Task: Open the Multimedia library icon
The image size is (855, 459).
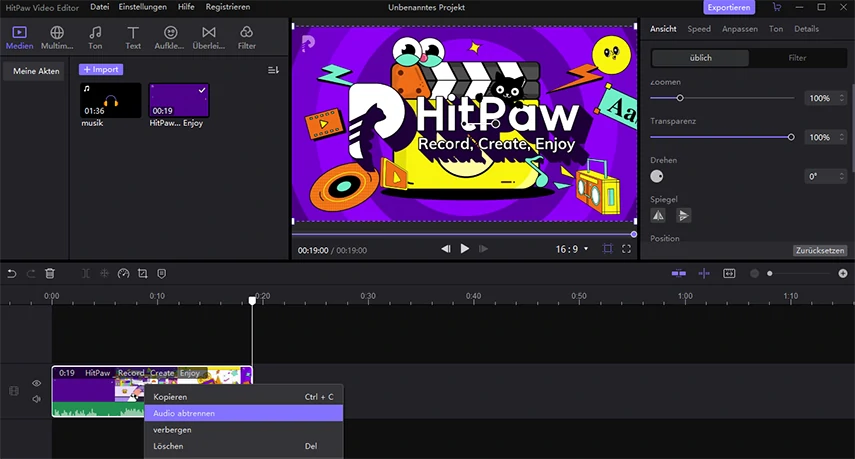Action: [57, 38]
